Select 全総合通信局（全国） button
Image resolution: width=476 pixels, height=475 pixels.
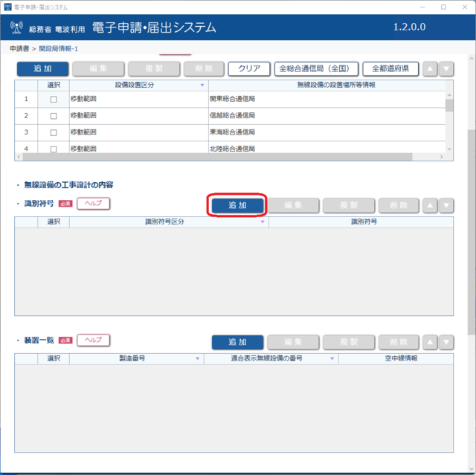click(x=316, y=69)
